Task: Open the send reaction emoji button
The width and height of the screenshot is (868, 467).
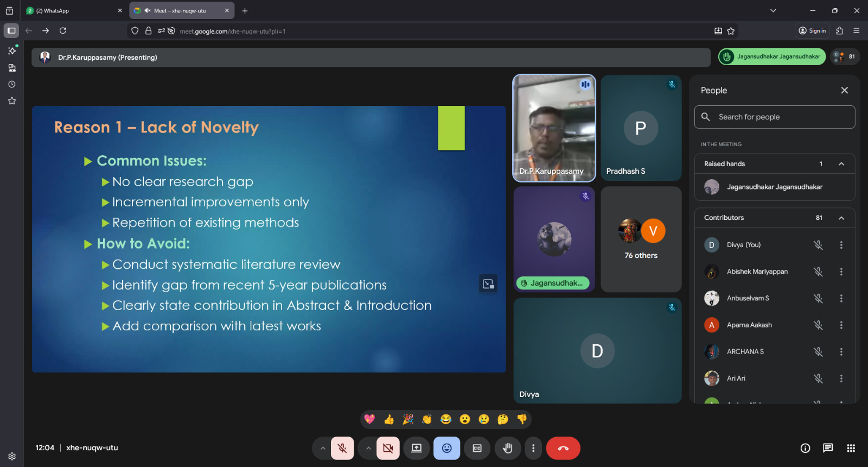Action: [447, 449]
